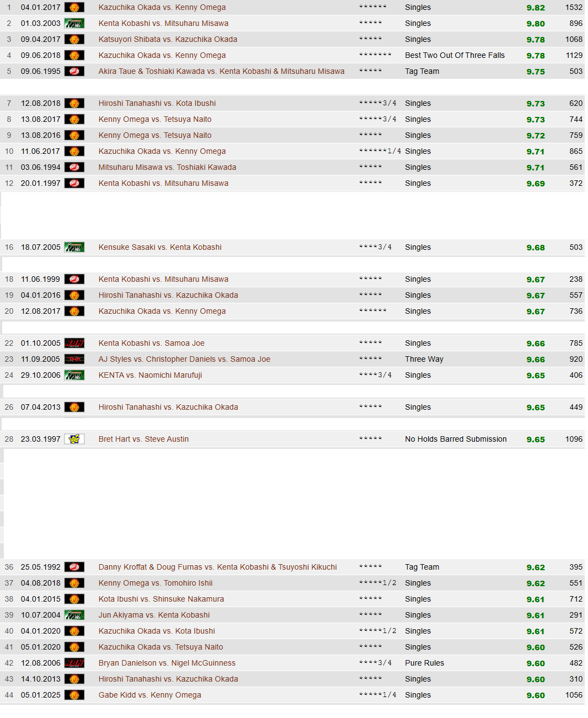Click the NJPW logo next to 04.01.2015
Viewport: 588px width, 718px height.
[74, 599]
